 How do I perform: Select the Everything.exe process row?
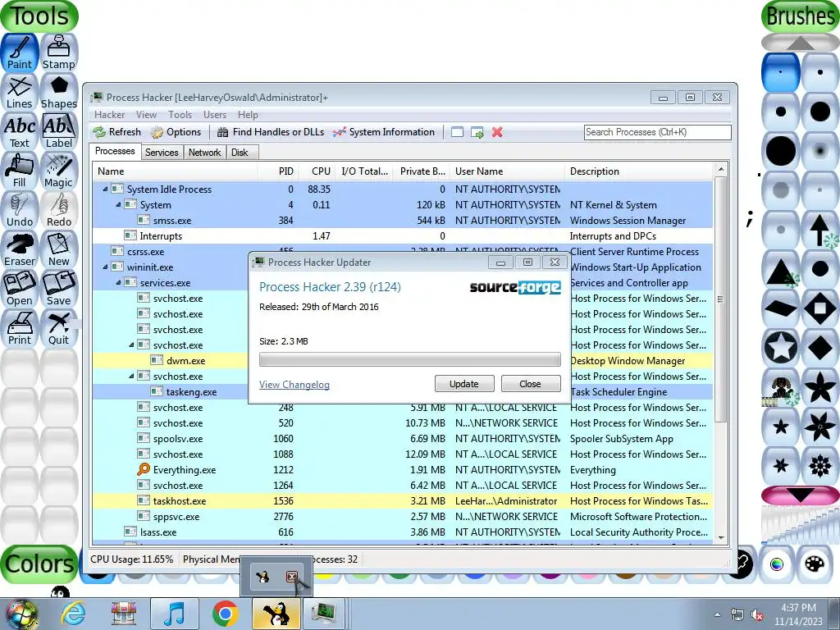coord(403,470)
